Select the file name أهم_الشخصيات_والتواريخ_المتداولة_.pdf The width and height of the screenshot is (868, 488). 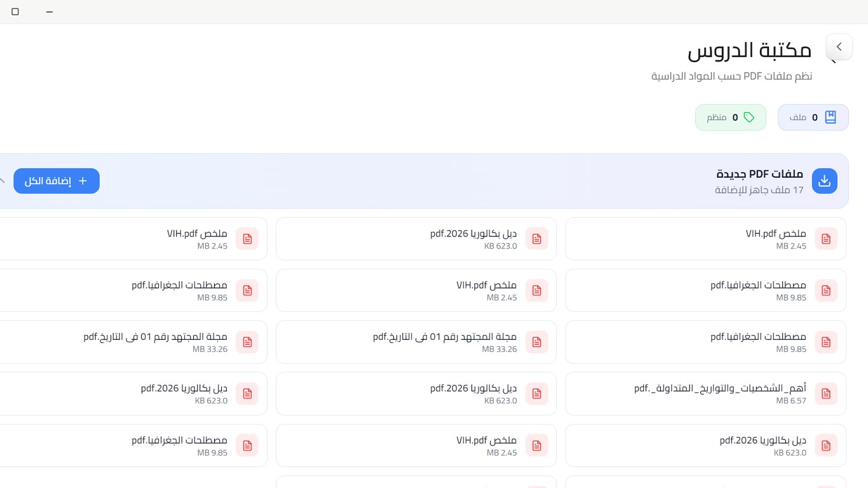720,388
